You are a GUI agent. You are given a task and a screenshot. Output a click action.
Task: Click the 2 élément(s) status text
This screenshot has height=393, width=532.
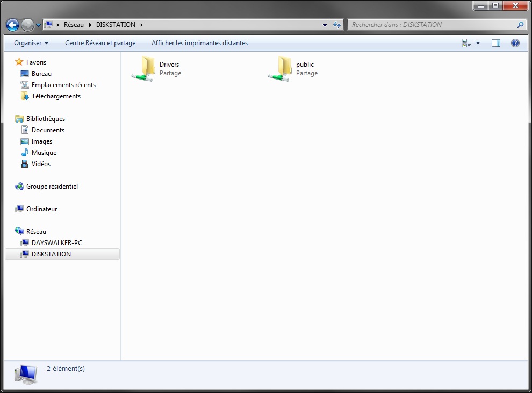[x=66, y=369]
